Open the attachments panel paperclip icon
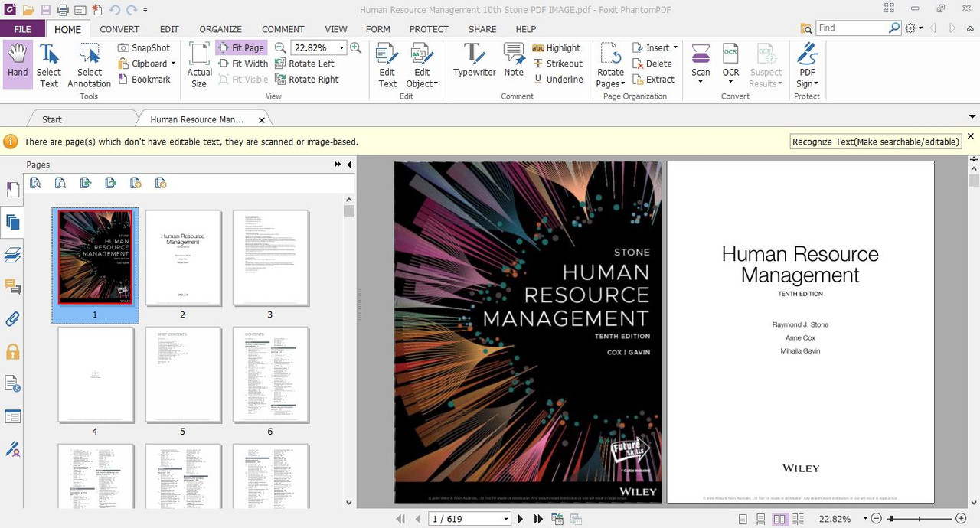The height and width of the screenshot is (528, 980). 12,319
